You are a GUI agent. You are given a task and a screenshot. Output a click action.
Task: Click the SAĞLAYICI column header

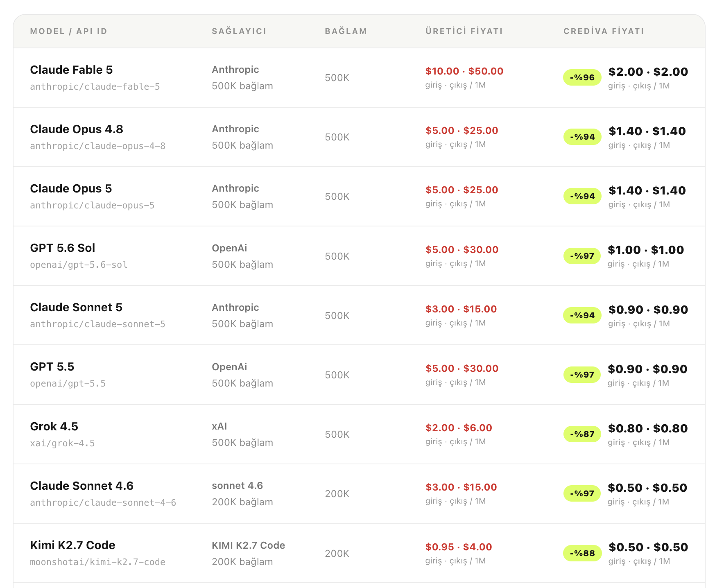pyautogui.click(x=239, y=31)
